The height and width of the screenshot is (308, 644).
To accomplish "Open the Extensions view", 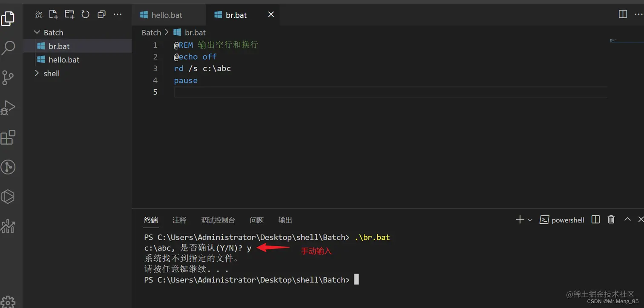I will pyautogui.click(x=8, y=137).
